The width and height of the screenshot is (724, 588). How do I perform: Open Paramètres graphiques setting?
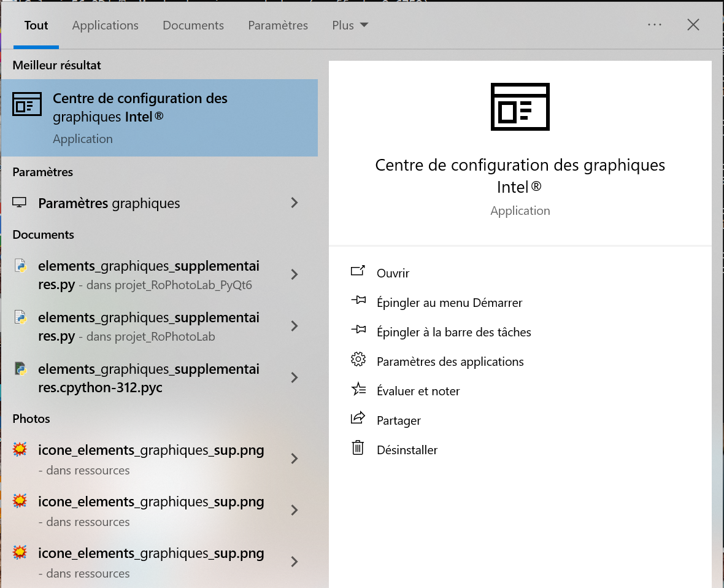click(x=160, y=203)
